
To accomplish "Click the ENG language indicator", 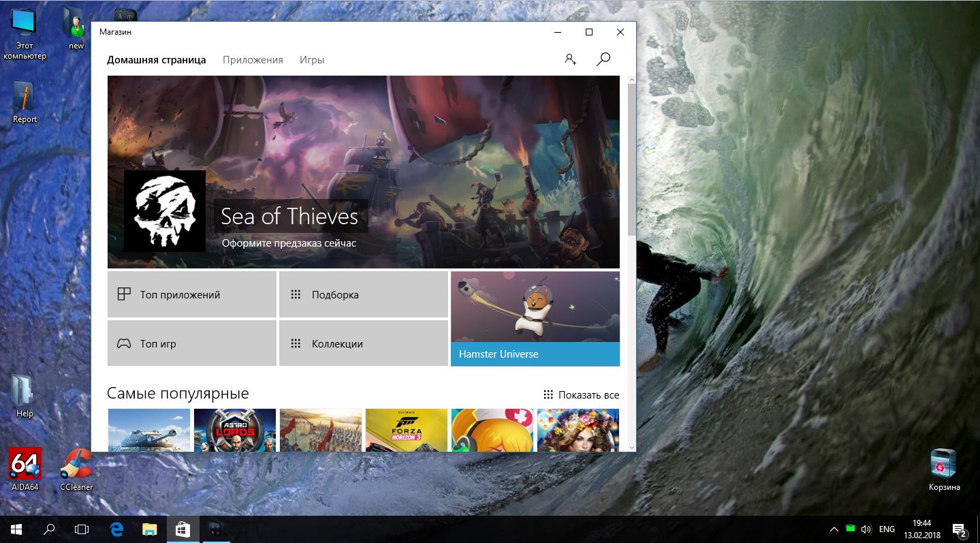I will (x=887, y=529).
